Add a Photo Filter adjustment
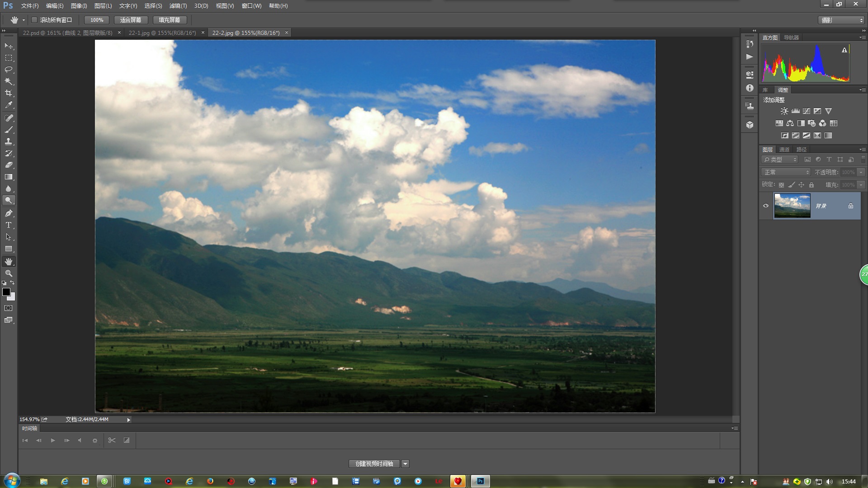Viewport: 868px width, 488px height. tap(812, 123)
